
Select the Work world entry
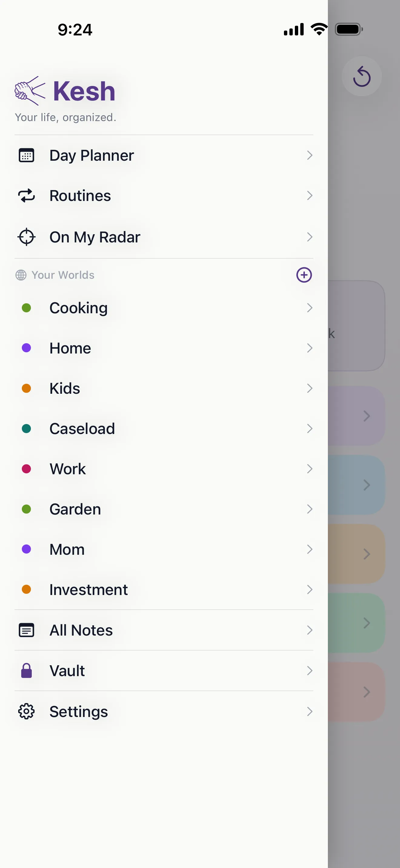pyautogui.click(x=164, y=469)
